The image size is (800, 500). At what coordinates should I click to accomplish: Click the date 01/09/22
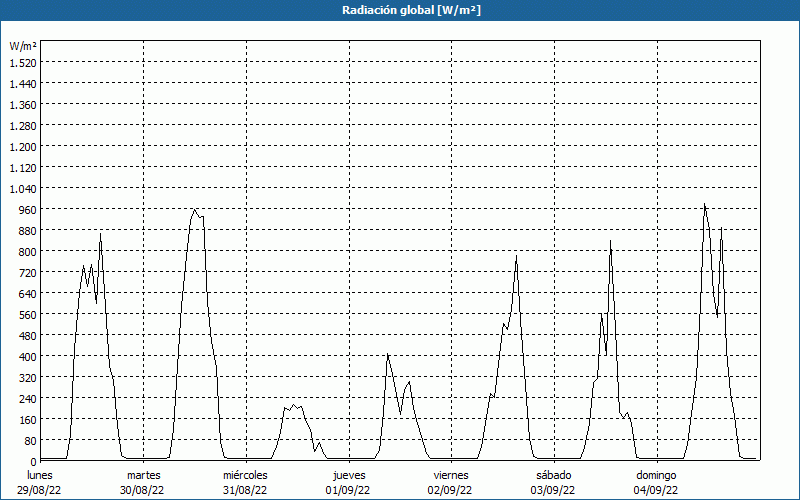click(347, 490)
